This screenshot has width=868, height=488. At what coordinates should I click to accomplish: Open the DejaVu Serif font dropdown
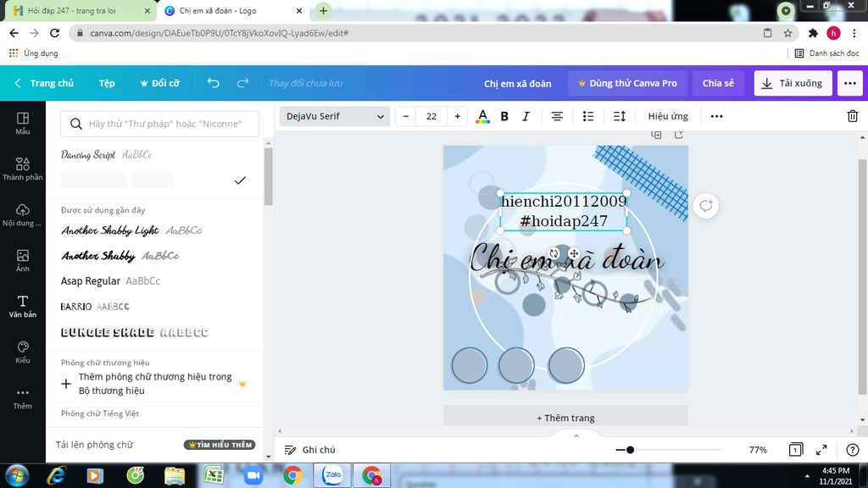pyautogui.click(x=334, y=116)
